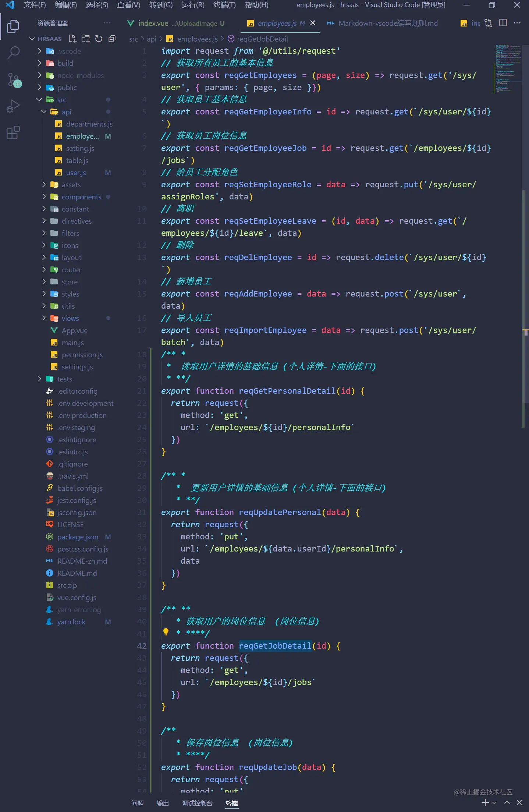Image resolution: width=529 pixels, height=812 pixels.
Task: Open departments.js in explorer
Action: pos(89,124)
